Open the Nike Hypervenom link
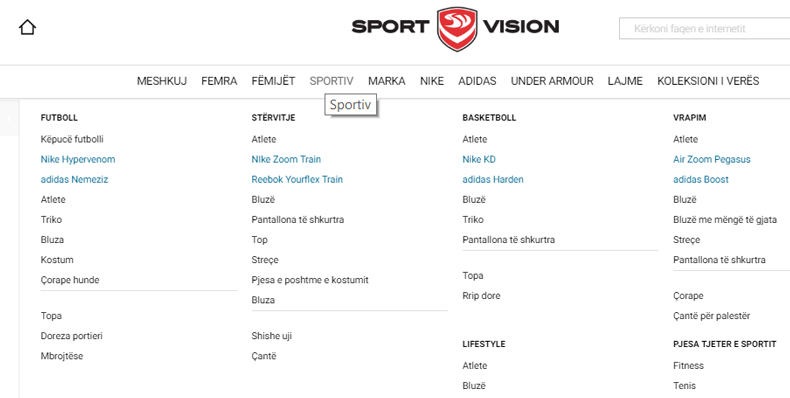The height and width of the screenshot is (398, 790). tap(78, 159)
